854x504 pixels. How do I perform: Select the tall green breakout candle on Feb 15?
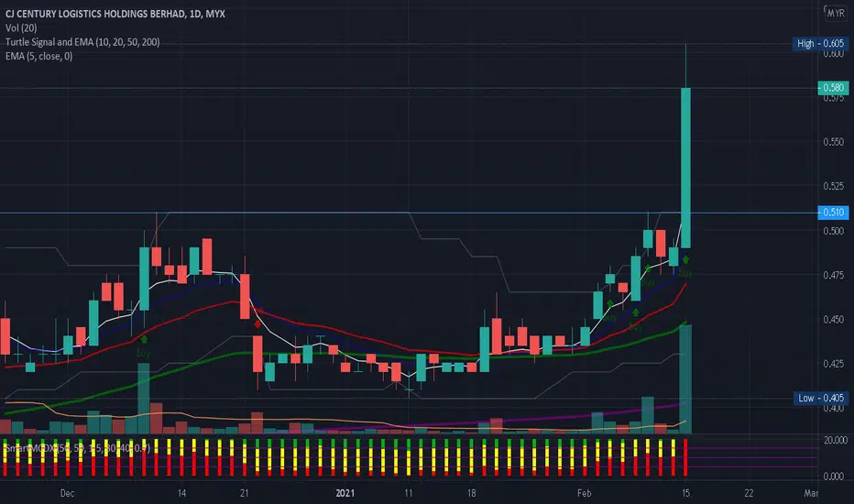point(685,168)
